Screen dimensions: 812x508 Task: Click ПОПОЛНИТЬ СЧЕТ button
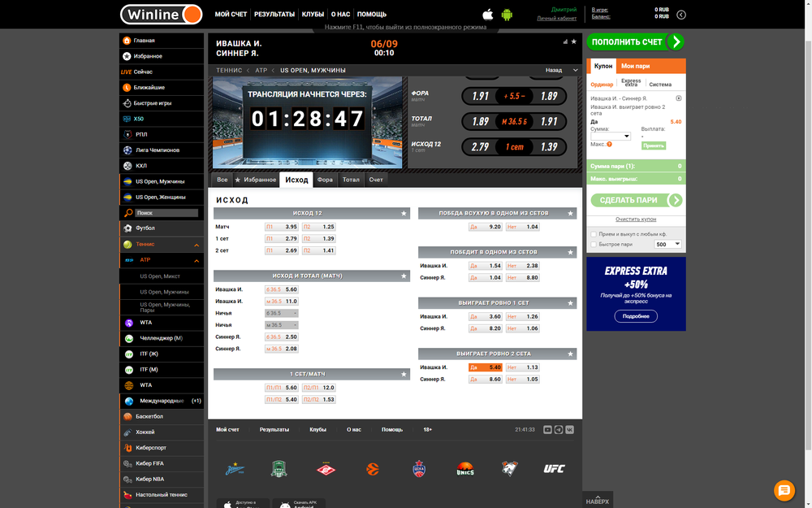636,42
